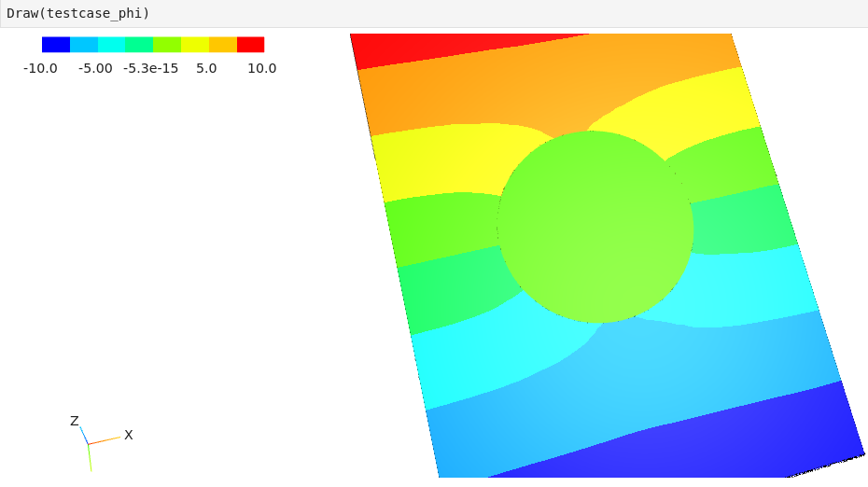
Task: Click the -5.00 colorbar label
Action: 95,68
